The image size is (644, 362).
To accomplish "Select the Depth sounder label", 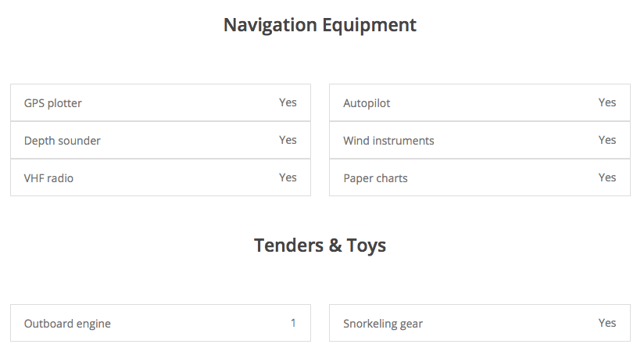I will click(62, 141).
